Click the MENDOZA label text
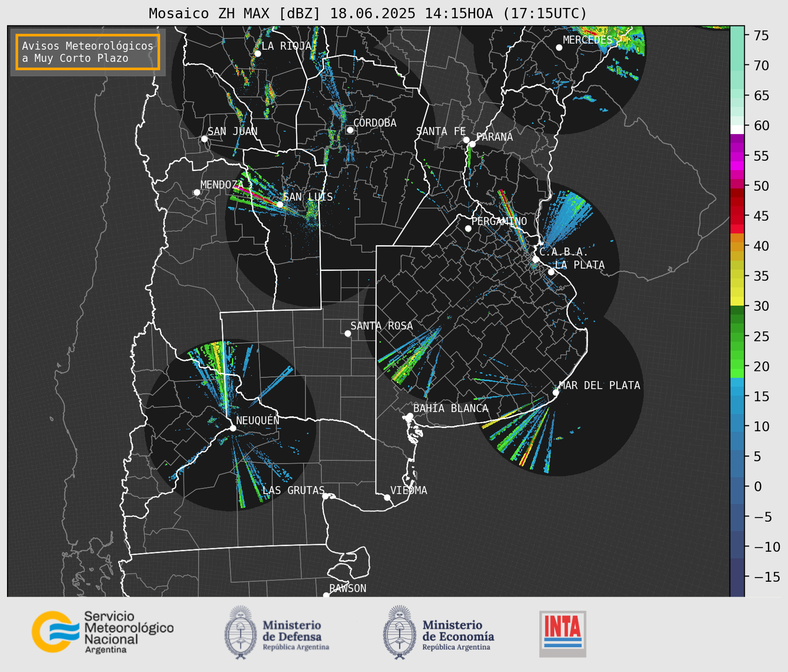788x672 pixels. point(222,185)
